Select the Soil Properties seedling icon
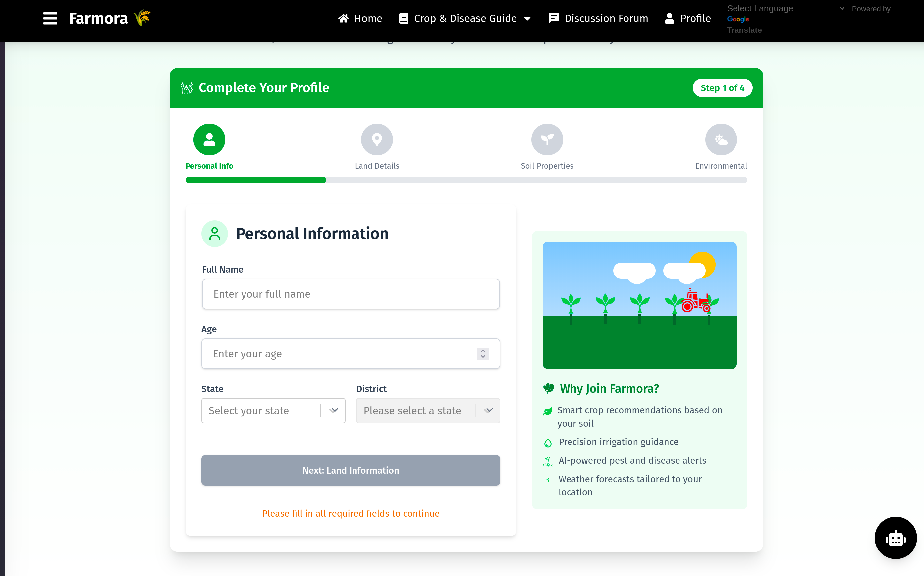924x576 pixels. [x=547, y=140]
